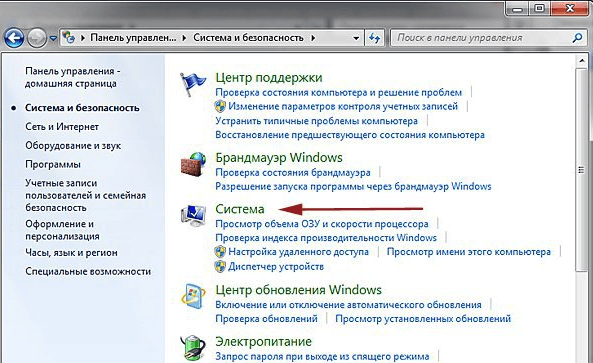Open Панель управления - домашняя страница
The height and width of the screenshot is (363, 593).
click(x=72, y=77)
